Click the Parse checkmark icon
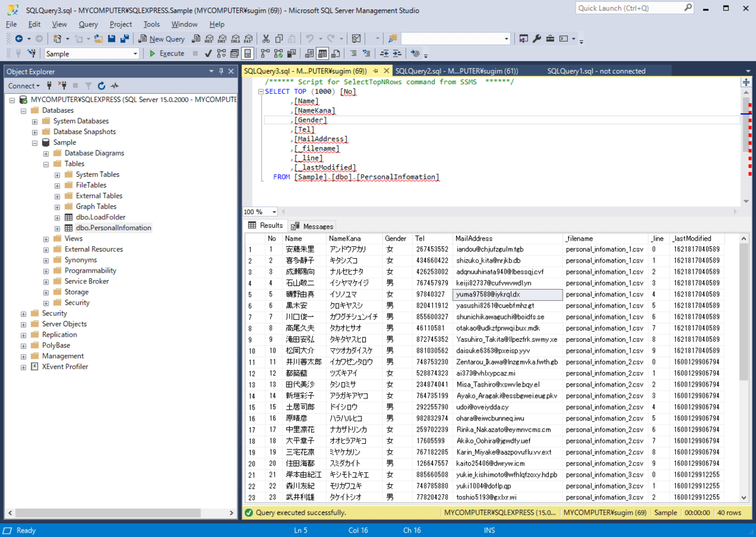The height and width of the screenshot is (537, 756). tap(208, 54)
